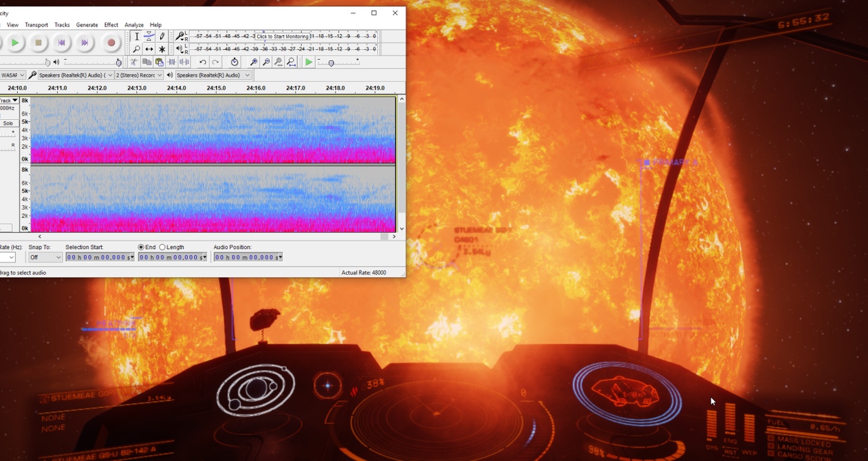Select the Envelope tool

click(x=149, y=36)
